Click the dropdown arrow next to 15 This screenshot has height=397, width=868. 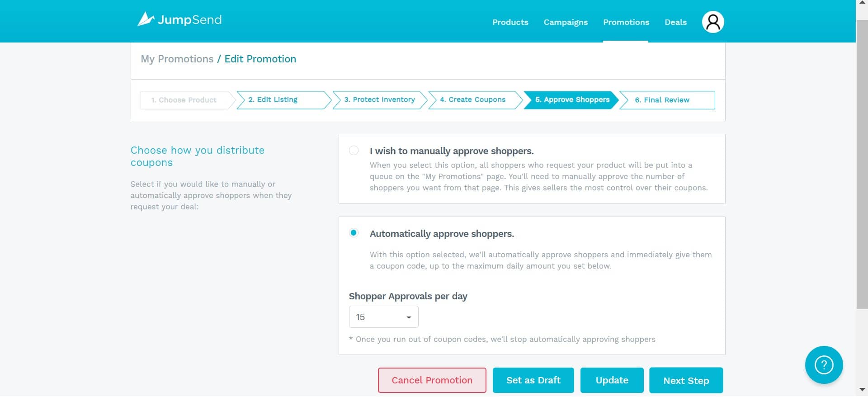(409, 317)
